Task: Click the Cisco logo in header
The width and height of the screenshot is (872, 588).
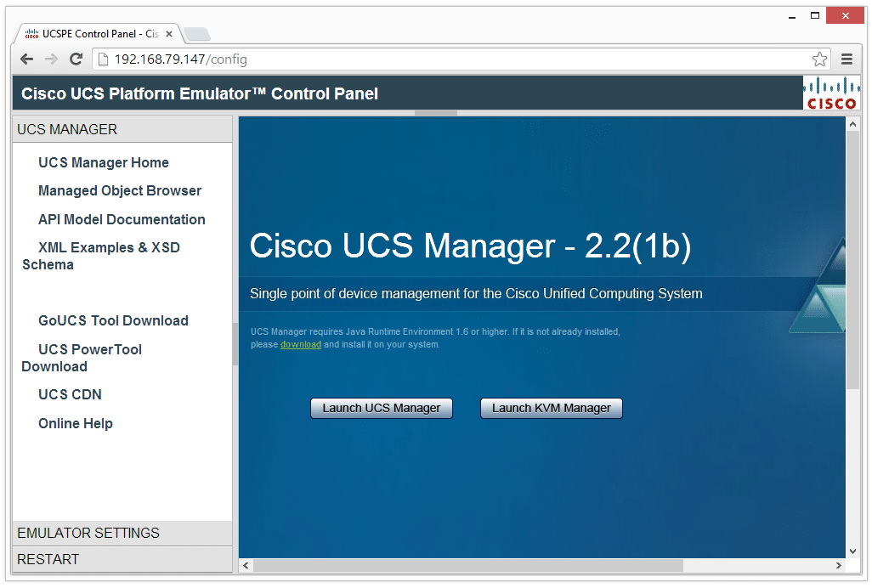Action: 831,93
